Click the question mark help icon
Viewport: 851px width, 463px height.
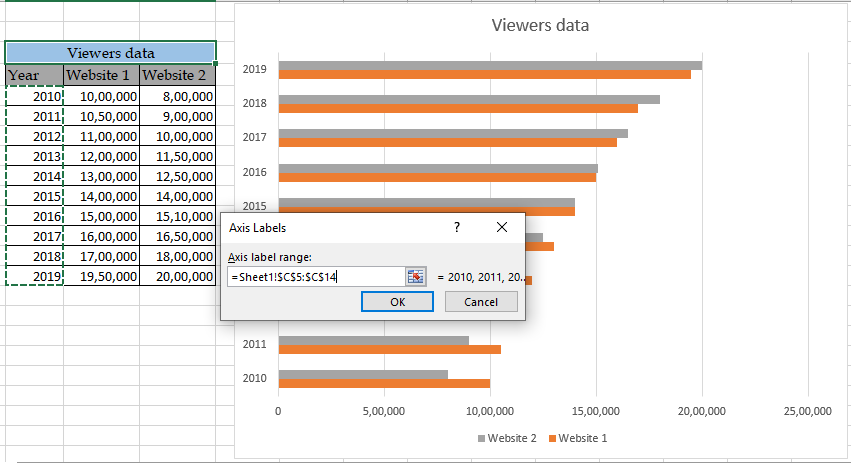(457, 228)
